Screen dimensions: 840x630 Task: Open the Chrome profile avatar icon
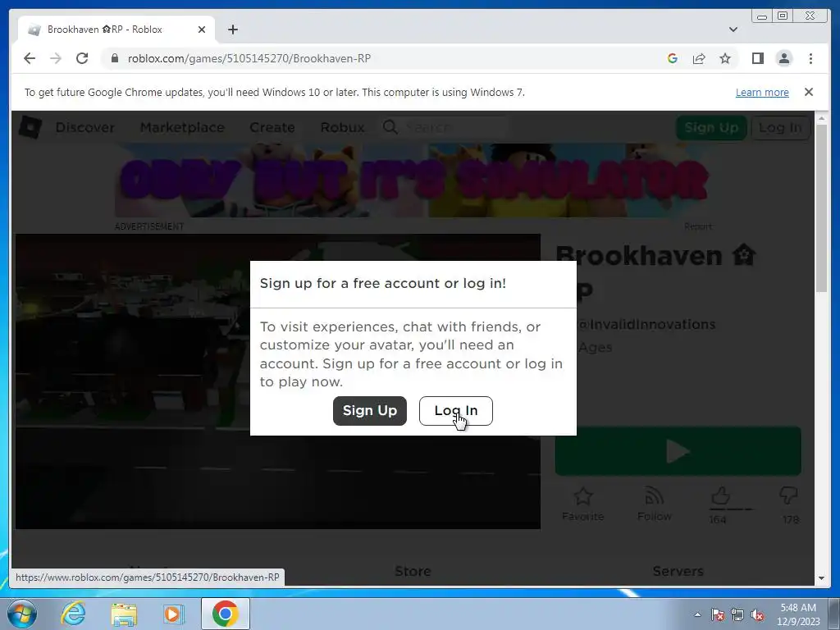coord(783,58)
